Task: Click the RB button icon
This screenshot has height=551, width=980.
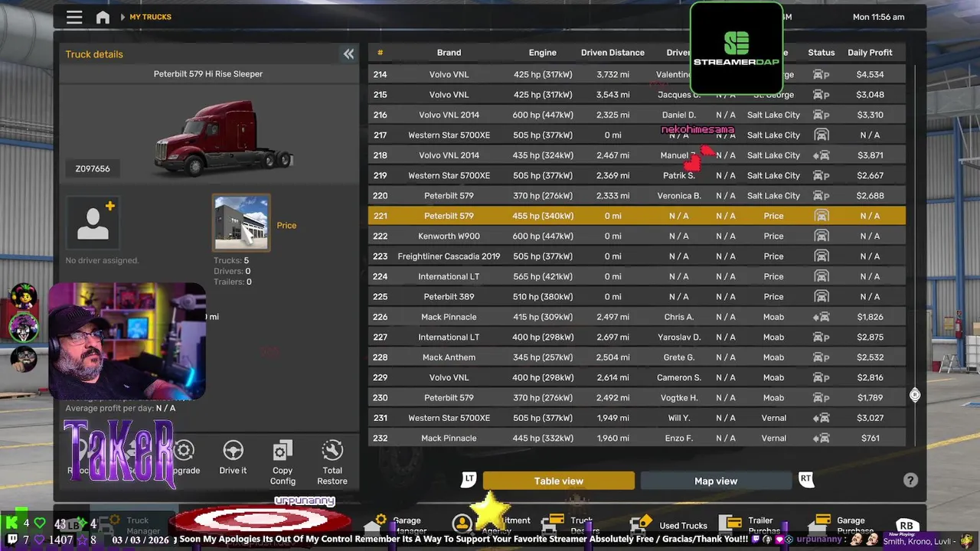Action: 906,526
